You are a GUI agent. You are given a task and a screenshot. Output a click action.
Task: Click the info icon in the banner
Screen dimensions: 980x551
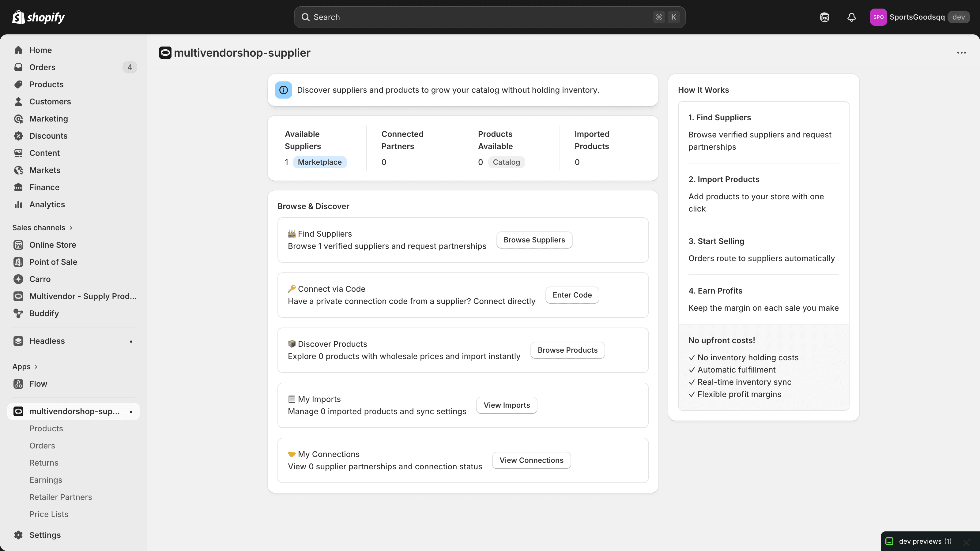coord(283,90)
